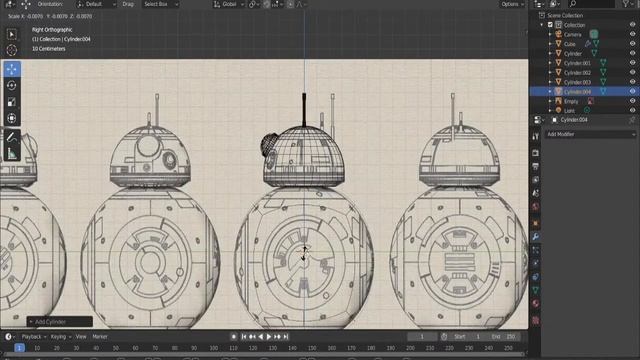Screen dimensions: 640x360
Task: Open the Material properties tab icon
Action: [x=536, y=304]
